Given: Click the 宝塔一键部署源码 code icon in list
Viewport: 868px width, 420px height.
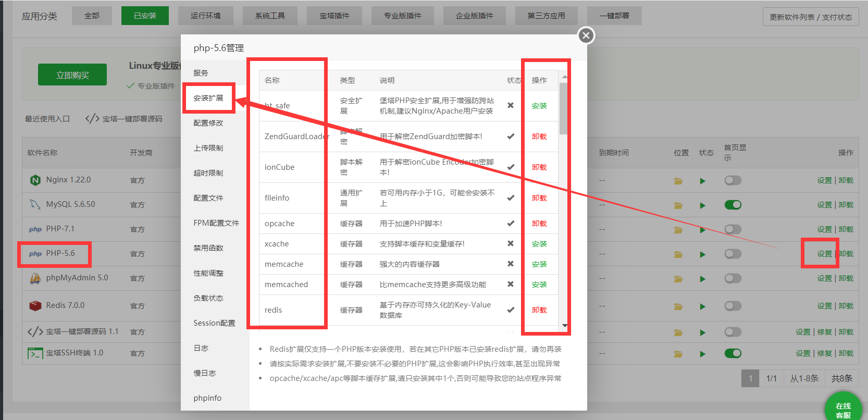Looking at the screenshot, I should [35, 331].
